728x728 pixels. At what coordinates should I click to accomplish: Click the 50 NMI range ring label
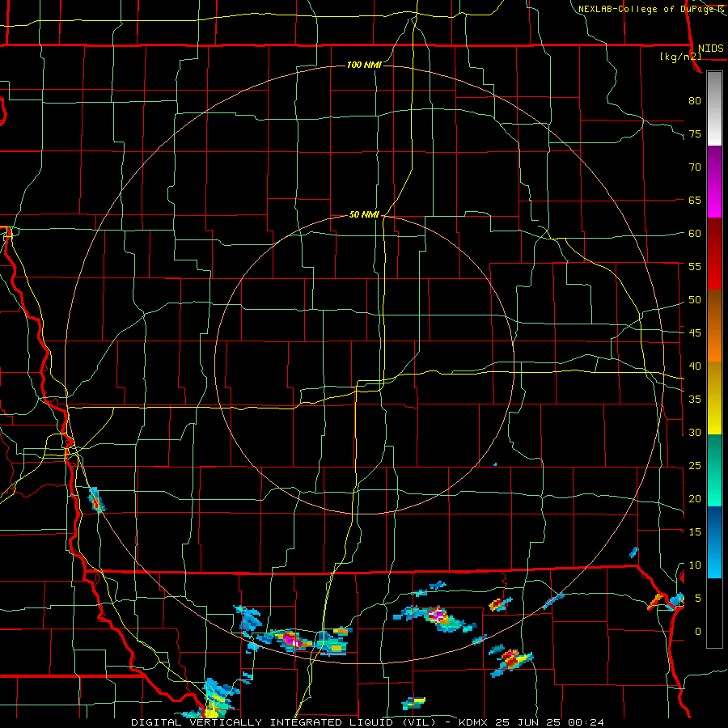364,214
